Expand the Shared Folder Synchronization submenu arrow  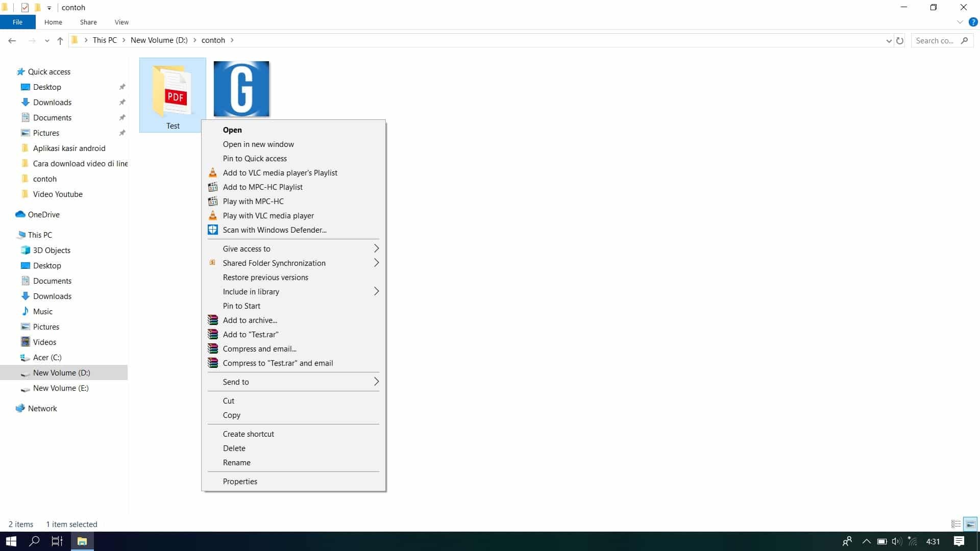(x=376, y=263)
